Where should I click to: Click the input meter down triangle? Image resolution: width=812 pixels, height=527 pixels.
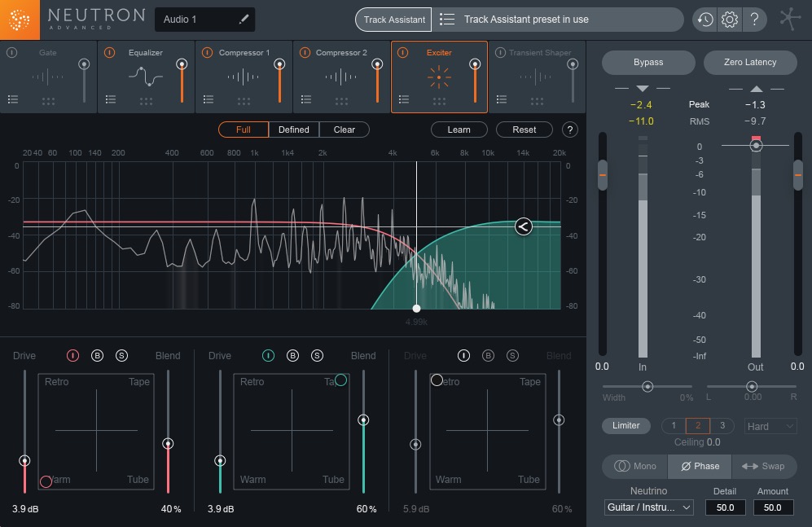point(643,89)
